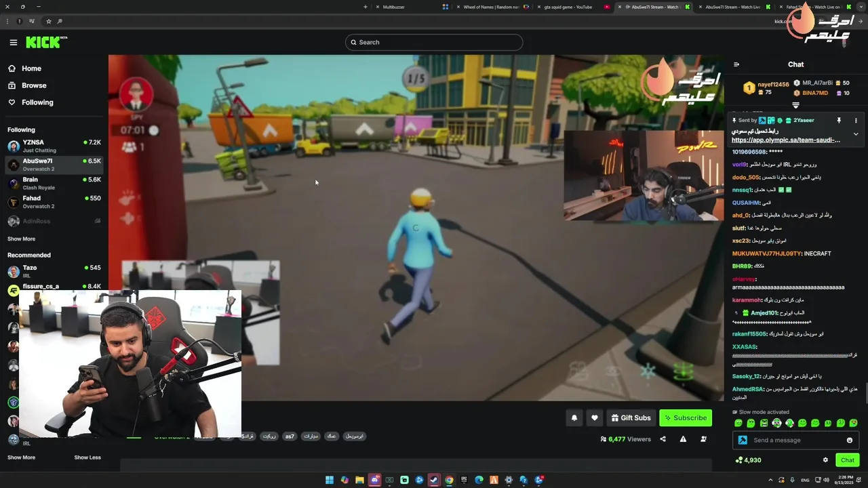
Task: Open chat settings gear icon
Action: point(825,460)
